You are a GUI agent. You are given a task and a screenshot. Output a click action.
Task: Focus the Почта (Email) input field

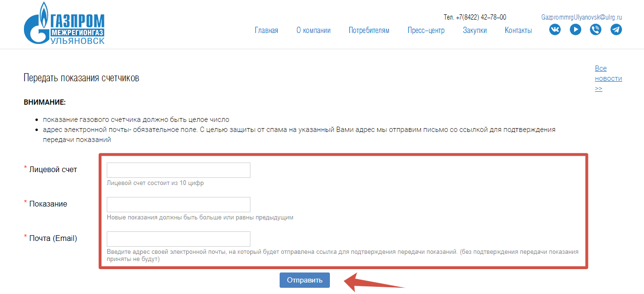[x=179, y=239]
